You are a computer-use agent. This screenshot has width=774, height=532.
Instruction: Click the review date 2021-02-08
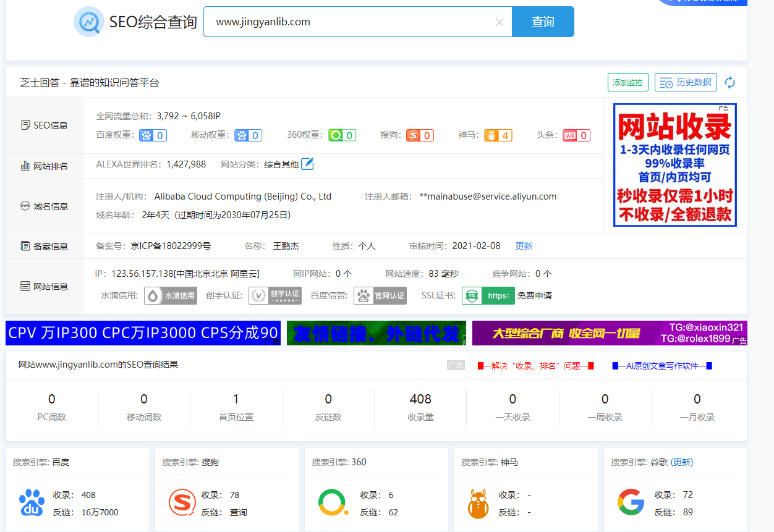coord(477,246)
